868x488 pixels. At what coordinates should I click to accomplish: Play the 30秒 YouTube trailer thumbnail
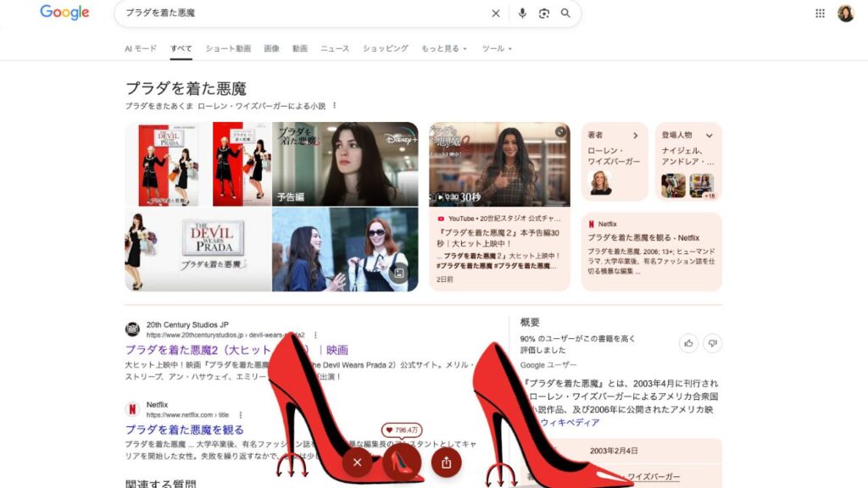pyautogui.click(x=499, y=164)
